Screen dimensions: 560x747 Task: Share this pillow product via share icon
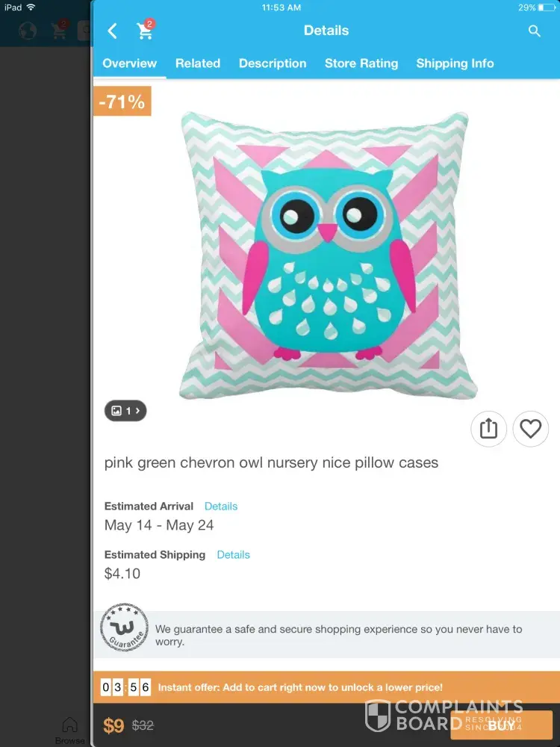click(x=488, y=429)
